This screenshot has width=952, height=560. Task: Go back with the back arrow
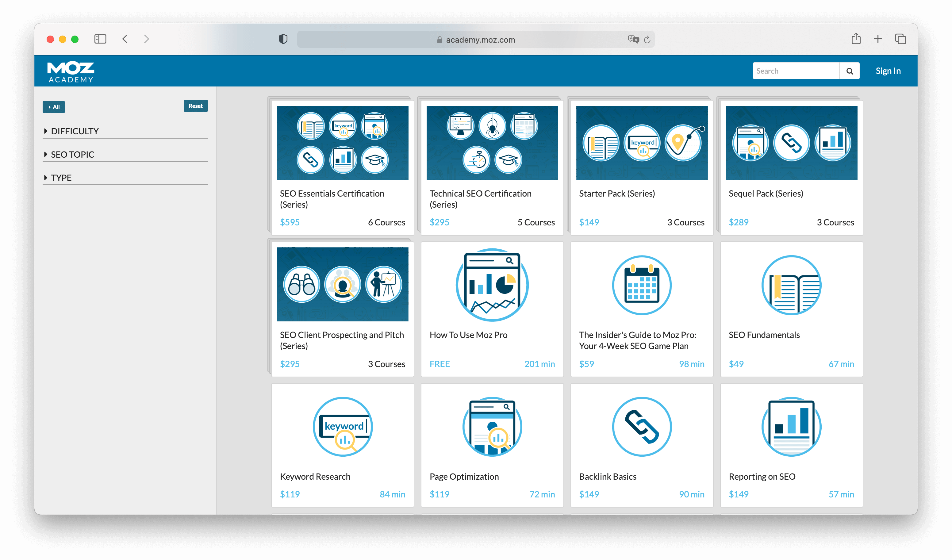click(125, 39)
